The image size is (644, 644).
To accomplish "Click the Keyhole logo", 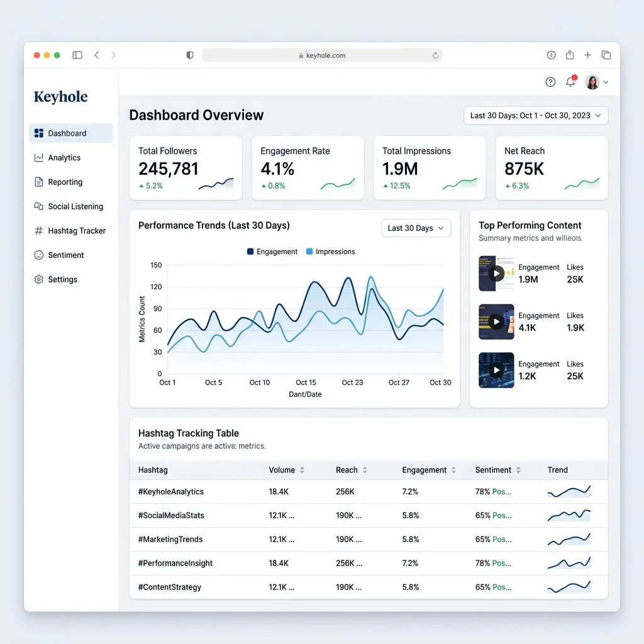I will [61, 97].
